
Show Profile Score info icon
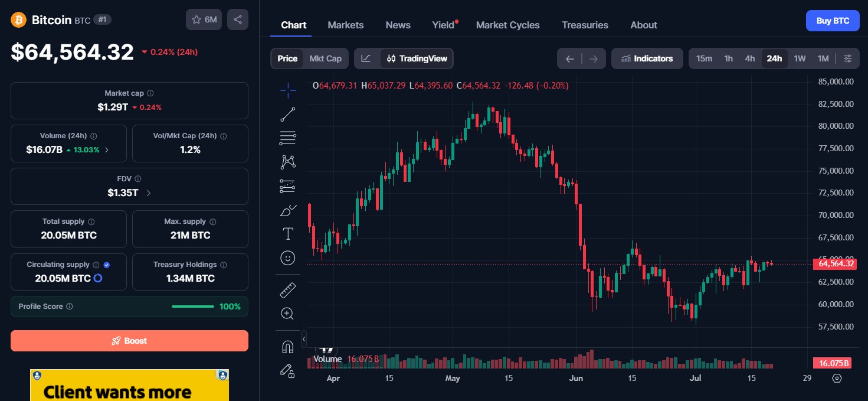tap(70, 307)
